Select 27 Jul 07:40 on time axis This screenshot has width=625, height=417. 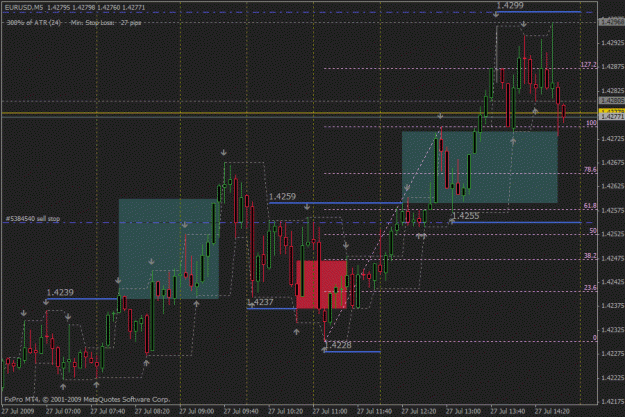coord(108,411)
